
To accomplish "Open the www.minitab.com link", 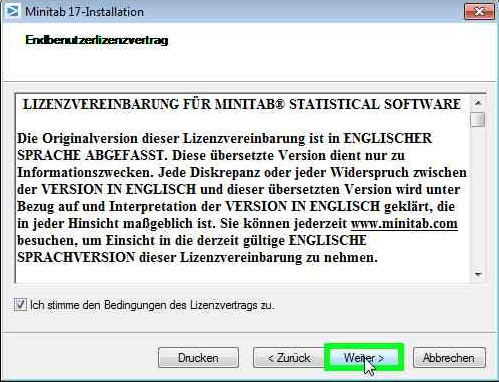I will [x=404, y=223].
